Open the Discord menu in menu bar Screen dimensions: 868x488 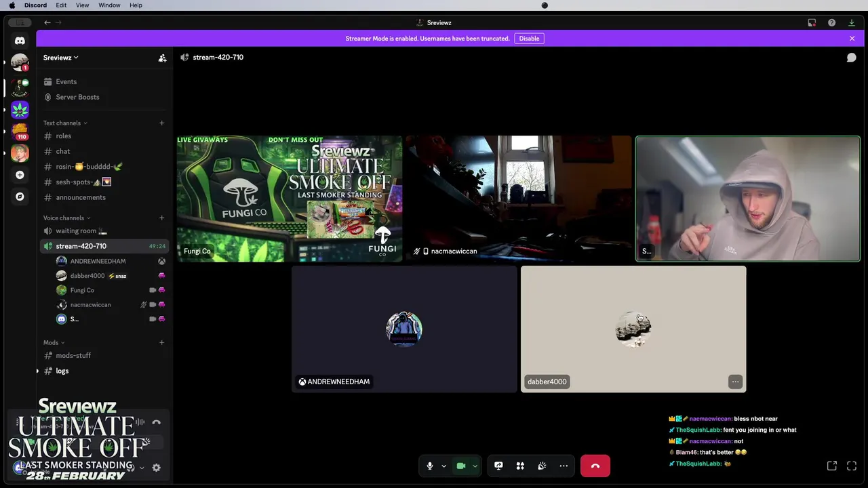(35, 5)
